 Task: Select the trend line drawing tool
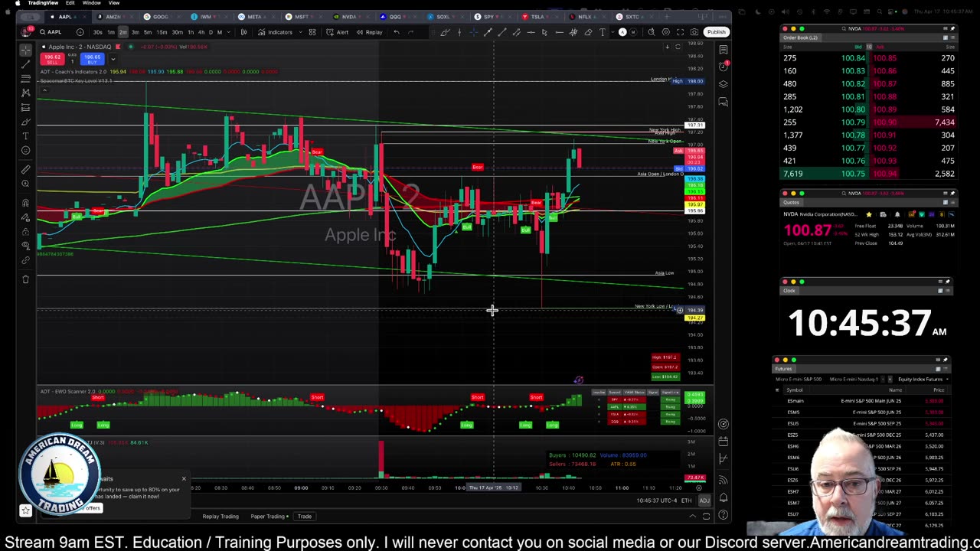pyautogui.click(x=25, y=64)
